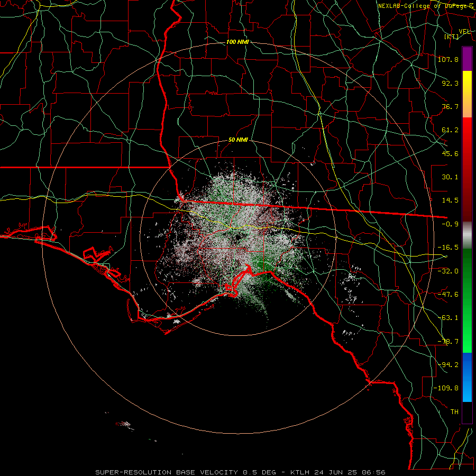Click the -63.1 velocity scale value
Image resolution: width=476 pixels, height=476 pixels.
[x=448, y=318]
